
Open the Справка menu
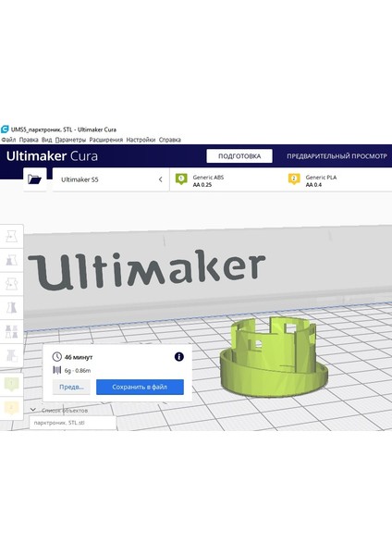[x=170, y=140]
